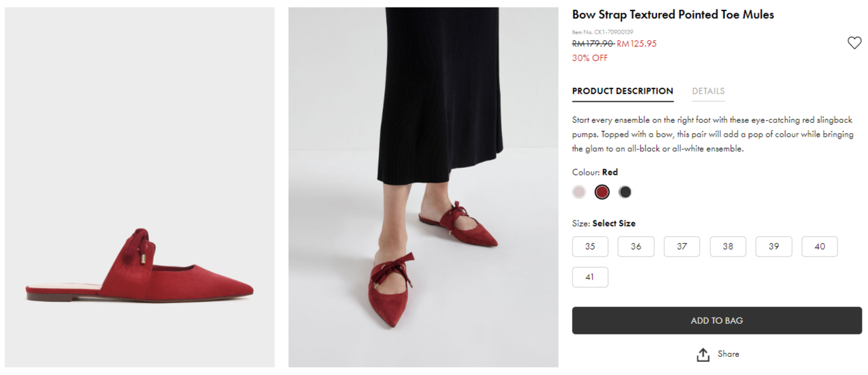Image resolution: width=868 pixels, height=375 pixels.
Task: Pick size 37
Action: (x=682, y=246)
